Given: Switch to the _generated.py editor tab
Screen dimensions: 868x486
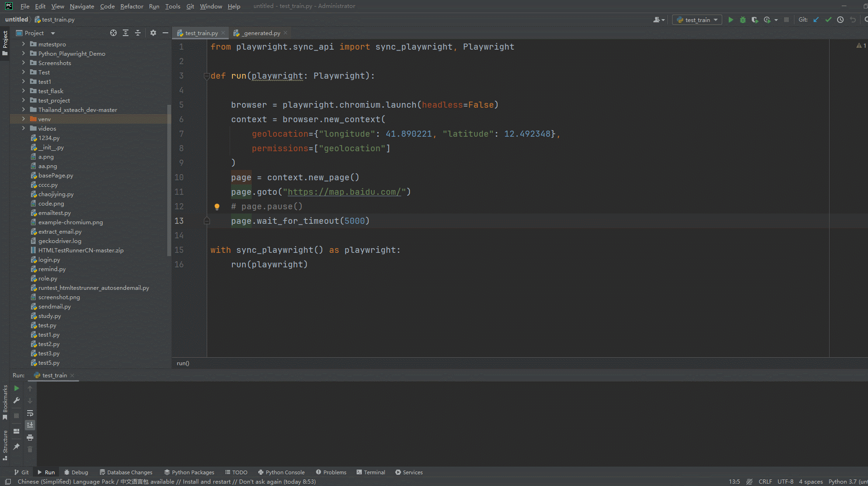Looking at the screenshot, I should tap(262, 33).
